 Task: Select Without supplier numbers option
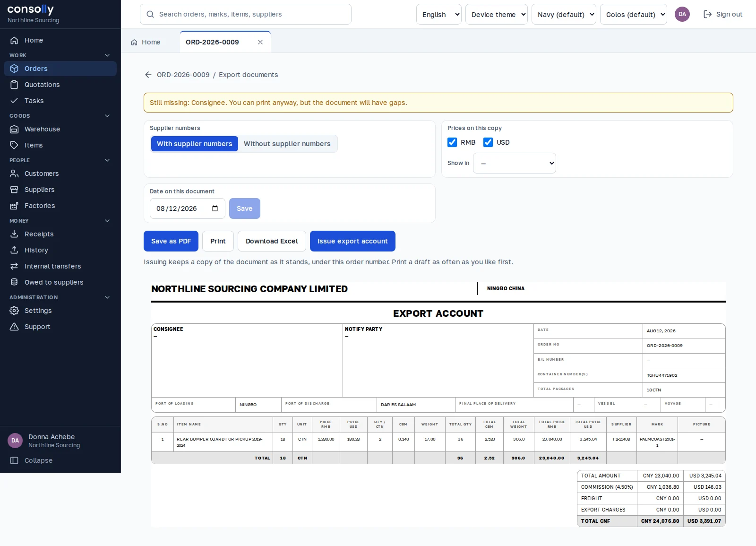pyautogui.click(x=287, y=144)
